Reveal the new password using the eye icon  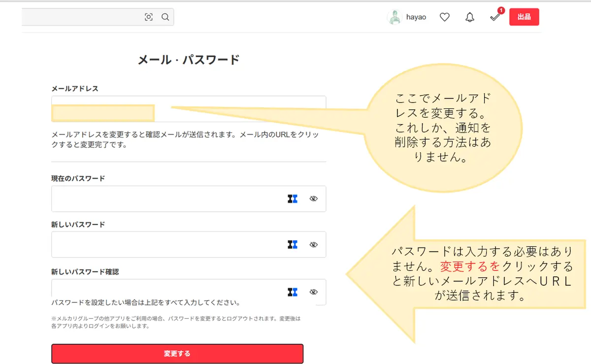[314, 244]
